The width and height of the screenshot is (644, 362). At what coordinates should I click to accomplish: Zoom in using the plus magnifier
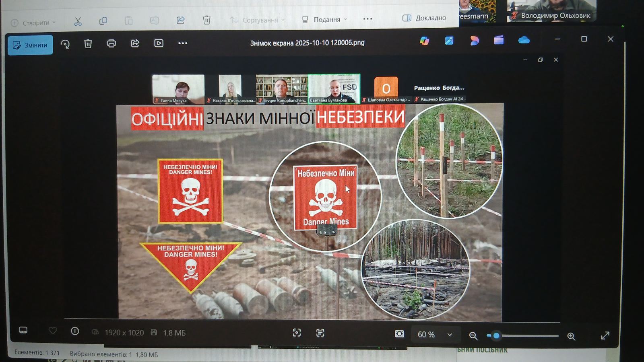pyautogui.click(x=571, y=336)
